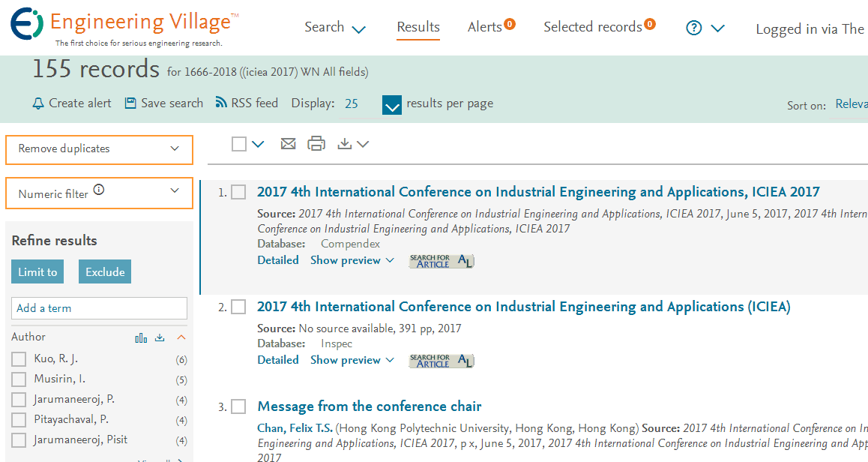This screenshot has width=868, height=462.
Task: Check the box for record 1
Action: [x=238, y=192]
